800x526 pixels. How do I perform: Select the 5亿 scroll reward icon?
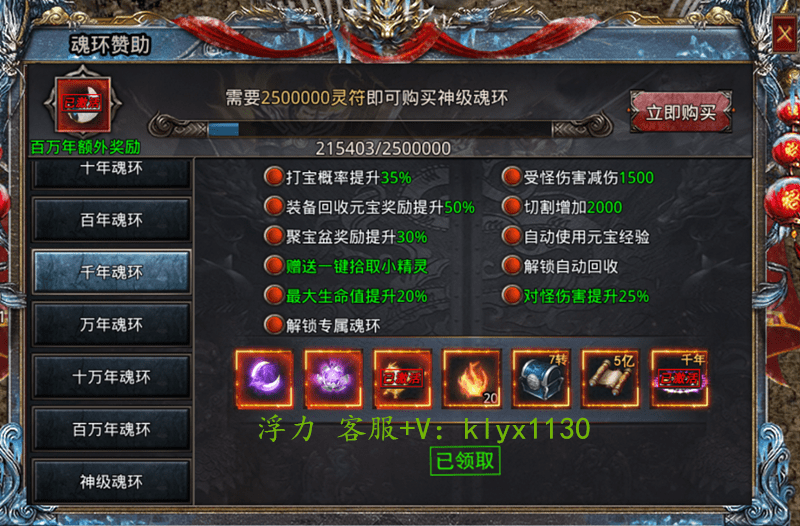[x=610, y=379]
